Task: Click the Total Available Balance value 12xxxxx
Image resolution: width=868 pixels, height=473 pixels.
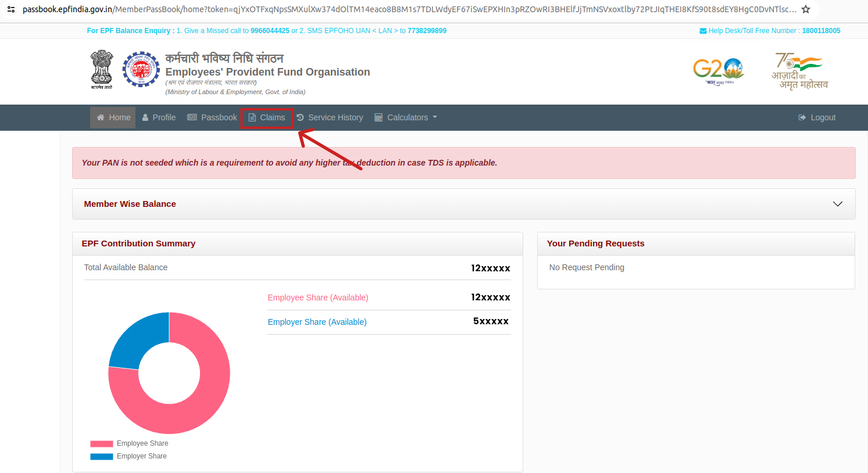Action: (x=491, y=268)
